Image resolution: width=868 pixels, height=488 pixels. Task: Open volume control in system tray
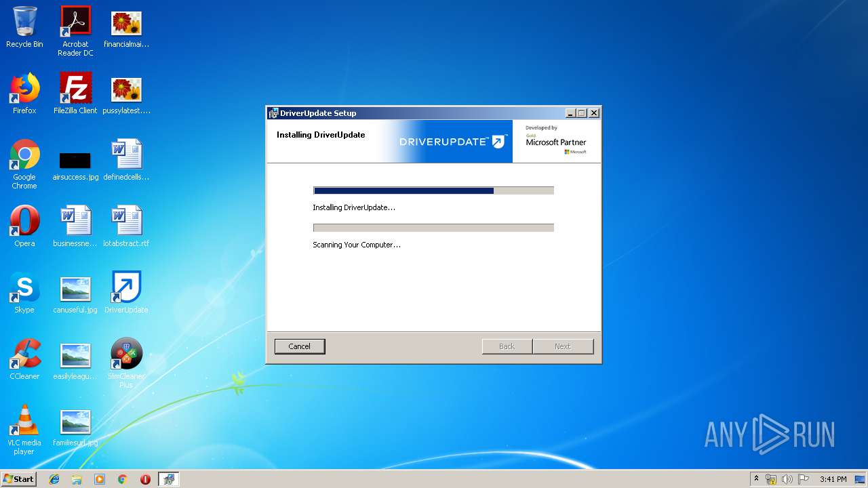tap(787, 479)
